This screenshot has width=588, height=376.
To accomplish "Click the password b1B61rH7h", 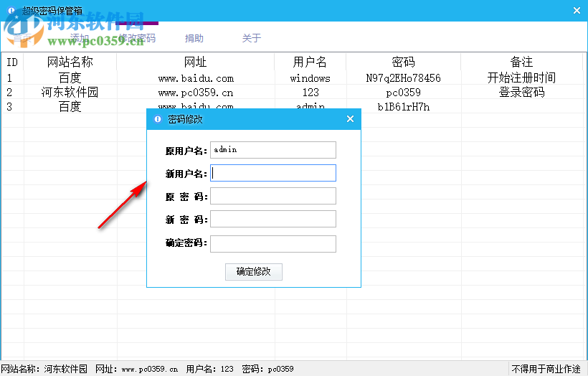I will click(x=404, y=107).
